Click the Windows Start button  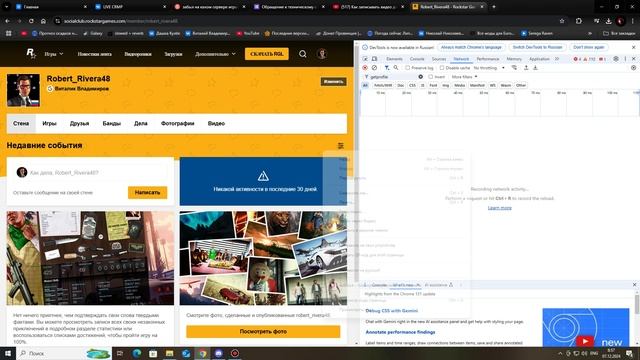8,353
